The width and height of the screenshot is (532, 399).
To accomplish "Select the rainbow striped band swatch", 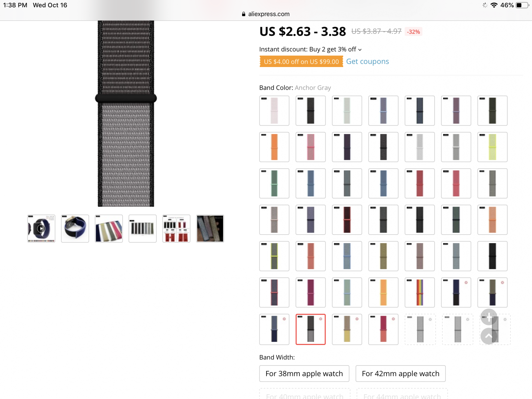I will coord(420,292).
